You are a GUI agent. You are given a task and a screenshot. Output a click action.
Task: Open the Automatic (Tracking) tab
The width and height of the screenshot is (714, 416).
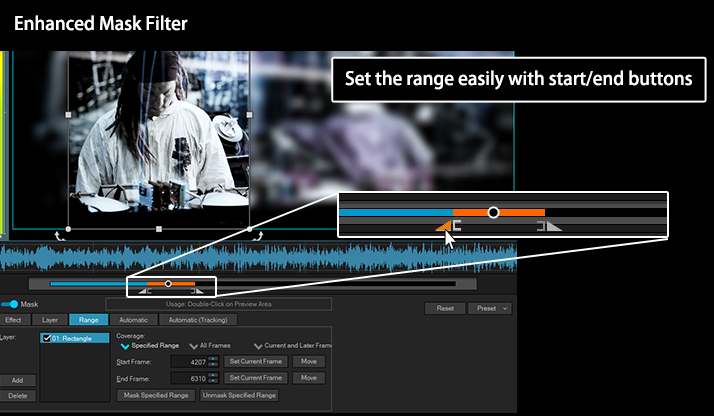point(198,320)
